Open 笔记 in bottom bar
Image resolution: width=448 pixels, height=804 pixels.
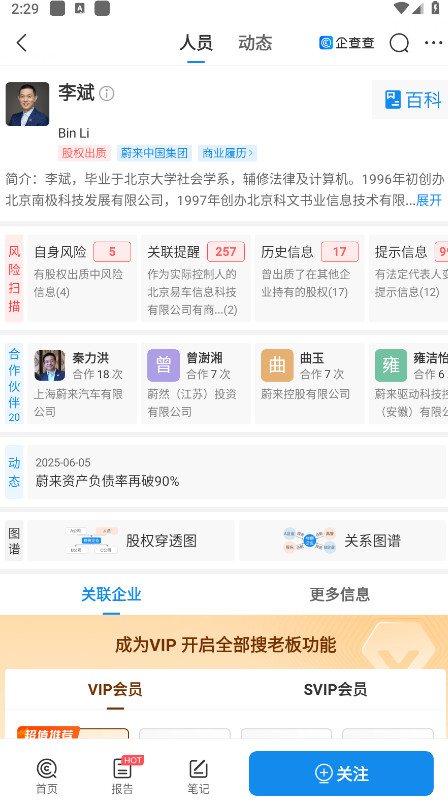(x=198, y=776)
